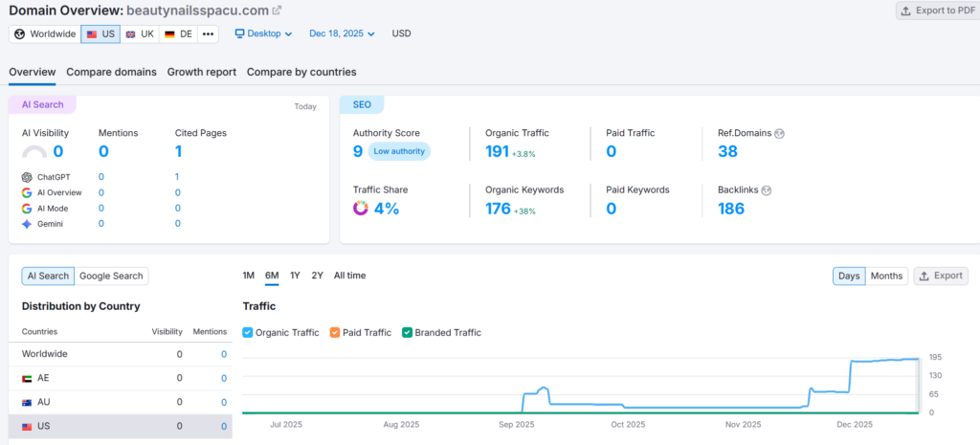Click the Gemini icon in AI Search
Viewport: 980px width, 445px height.
coord(27,223)
